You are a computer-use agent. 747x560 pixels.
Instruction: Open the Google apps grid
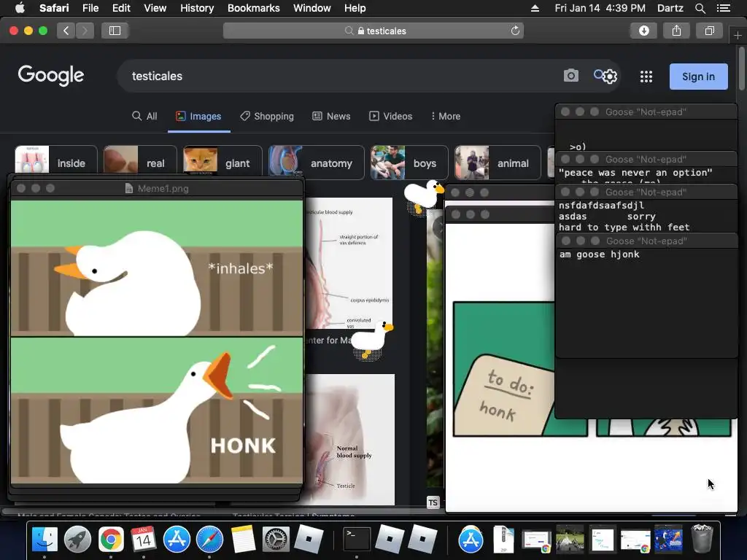646,77
